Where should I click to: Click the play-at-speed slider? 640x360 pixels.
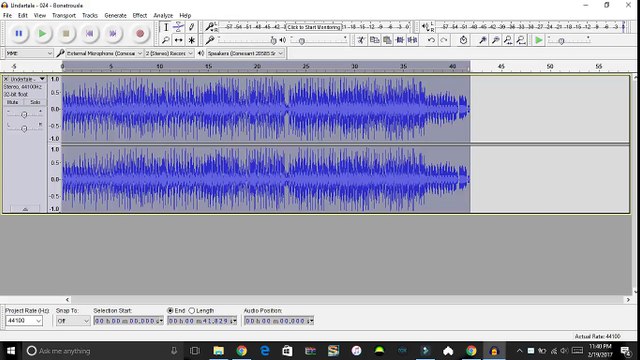tap(569, 40)
